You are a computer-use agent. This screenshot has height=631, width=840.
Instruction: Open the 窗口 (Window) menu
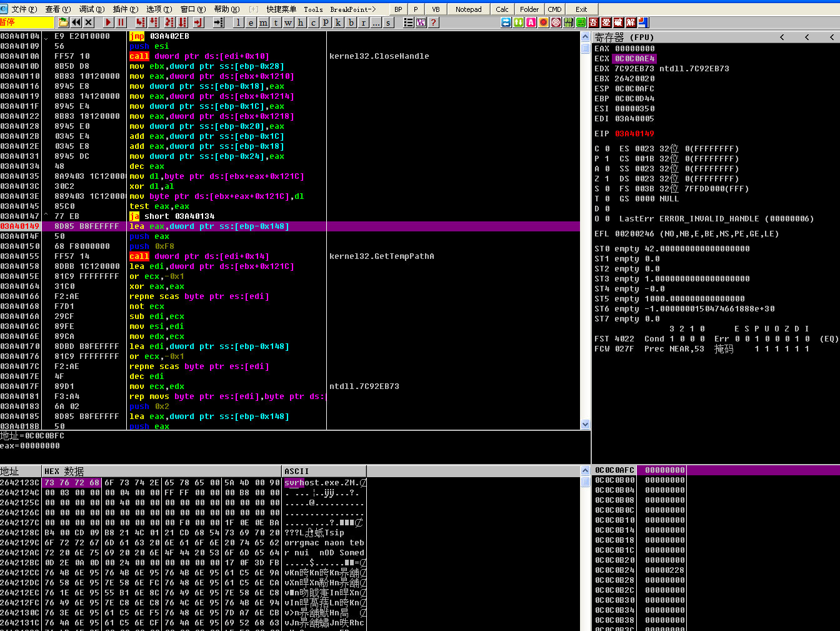192,9
